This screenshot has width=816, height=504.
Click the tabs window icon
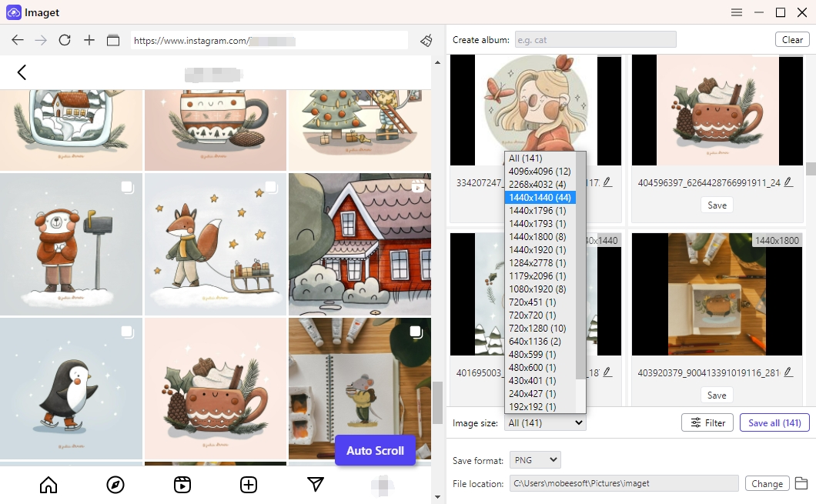113,40
